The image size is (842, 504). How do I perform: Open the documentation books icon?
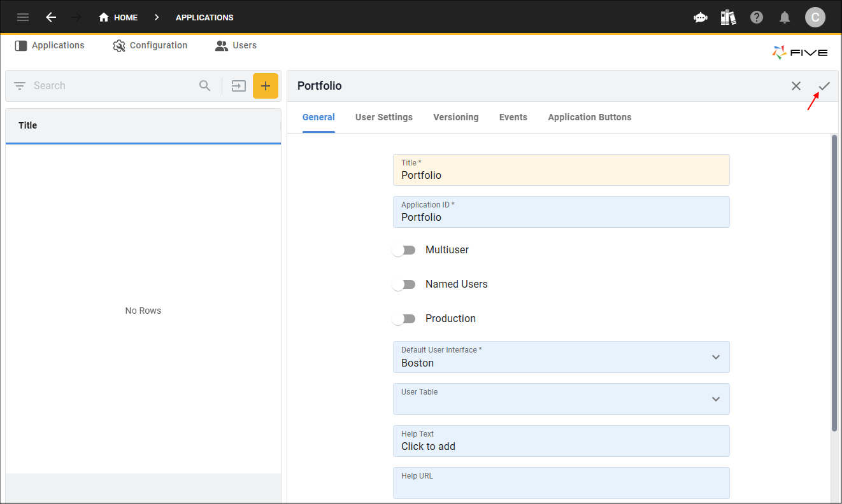729,17
